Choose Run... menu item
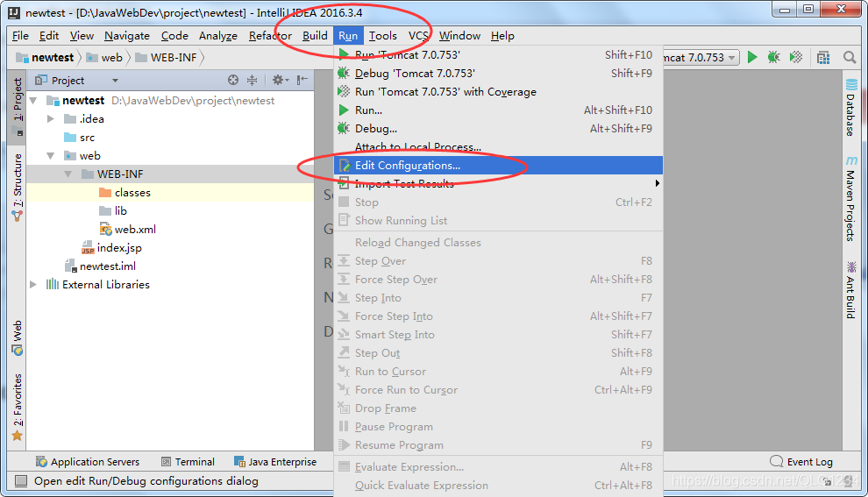The image size is (868, 497). click(498, 110)
